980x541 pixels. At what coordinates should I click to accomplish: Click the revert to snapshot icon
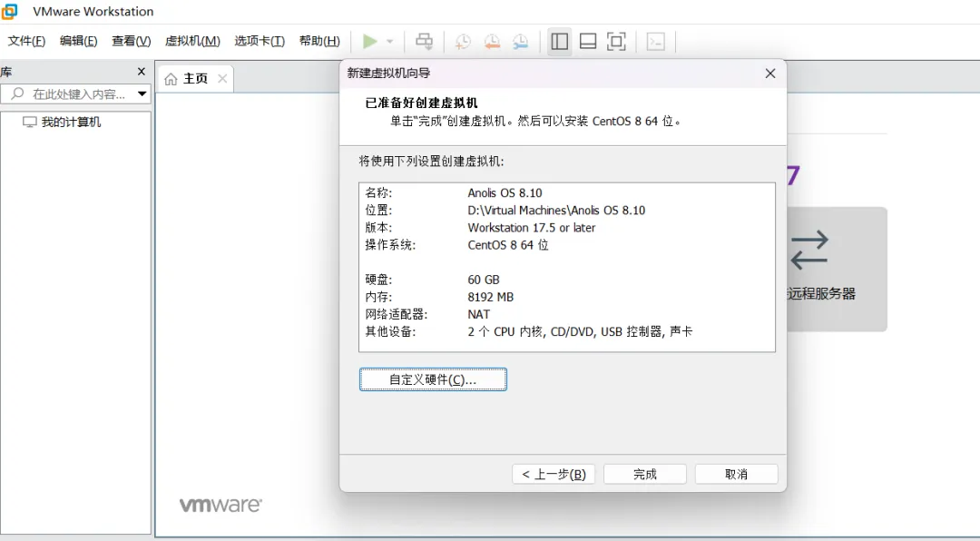[492, 42]
